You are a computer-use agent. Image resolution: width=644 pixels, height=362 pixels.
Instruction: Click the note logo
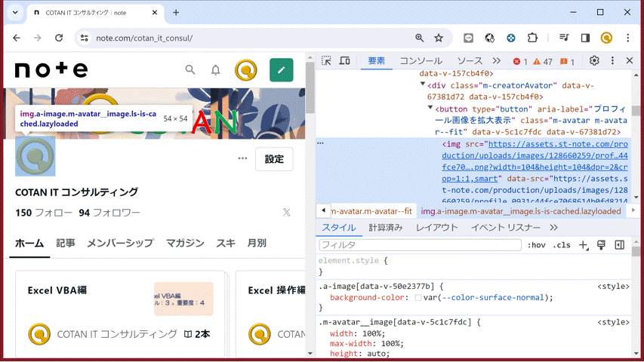click(51, 69)
